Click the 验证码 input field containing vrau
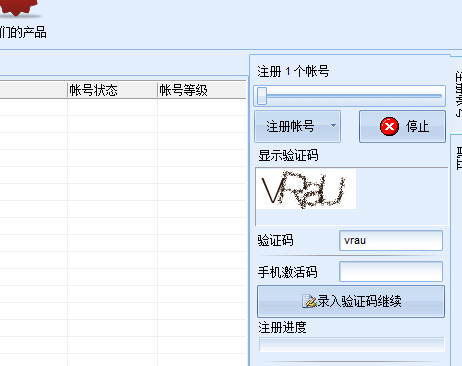 391,240
